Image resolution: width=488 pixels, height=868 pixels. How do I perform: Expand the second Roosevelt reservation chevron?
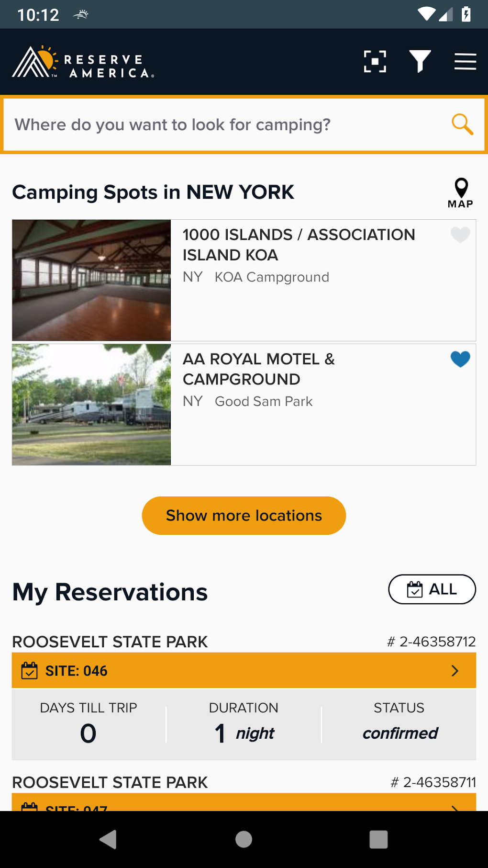(455, 806)
